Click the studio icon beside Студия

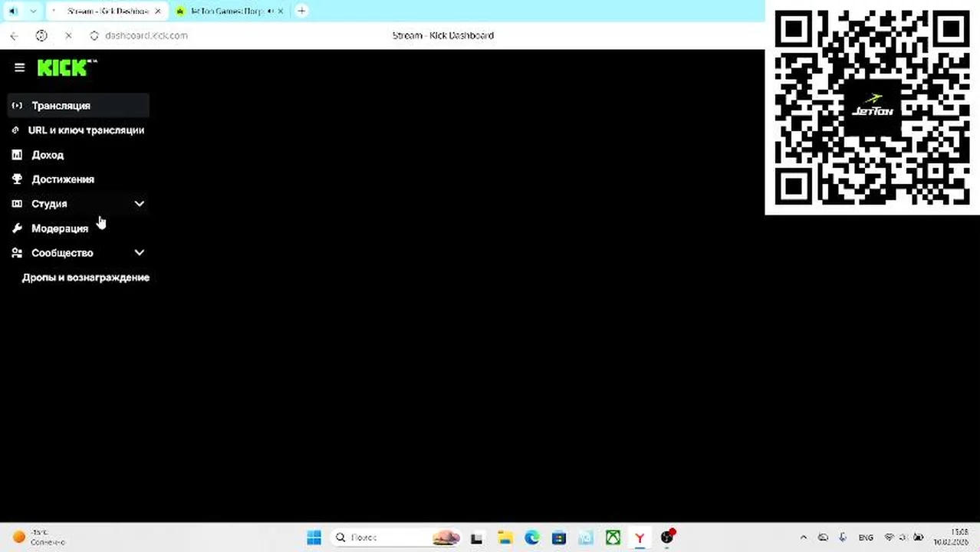click(17, 204)
